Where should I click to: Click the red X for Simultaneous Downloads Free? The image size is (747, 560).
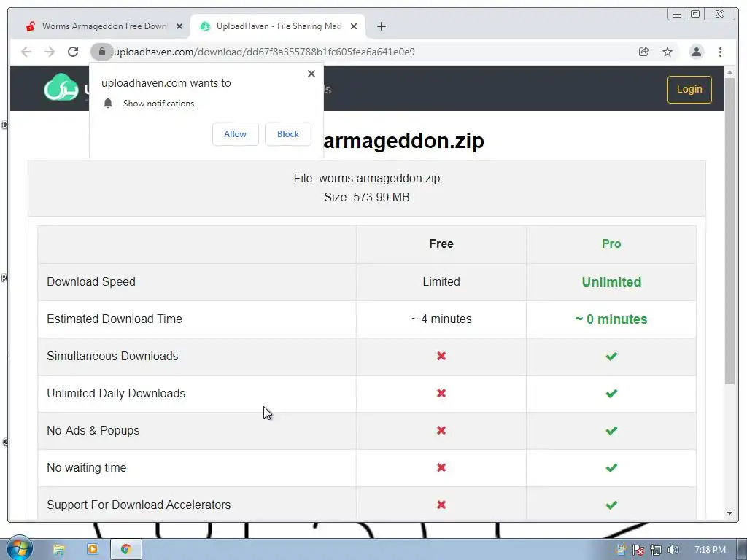441,356
